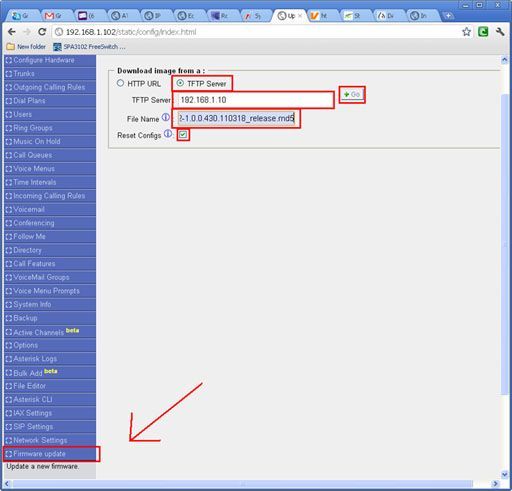Image resolution: width=512 pixels, height=491 pixels.
Task: Open the New folder bookmark
Action: [26, 47]
